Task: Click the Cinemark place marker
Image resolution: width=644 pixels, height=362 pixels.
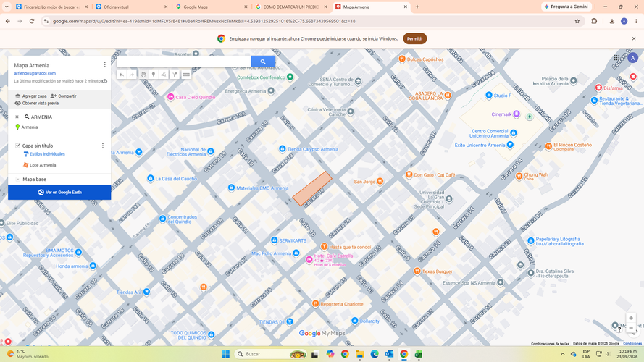Action: 517,114
